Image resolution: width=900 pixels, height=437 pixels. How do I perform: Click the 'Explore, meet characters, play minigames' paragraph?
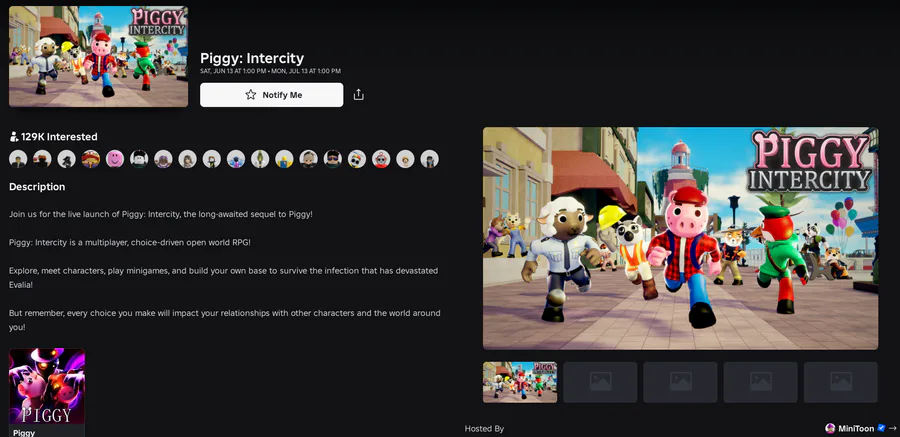pyautogui.click(x=223, y=277)
